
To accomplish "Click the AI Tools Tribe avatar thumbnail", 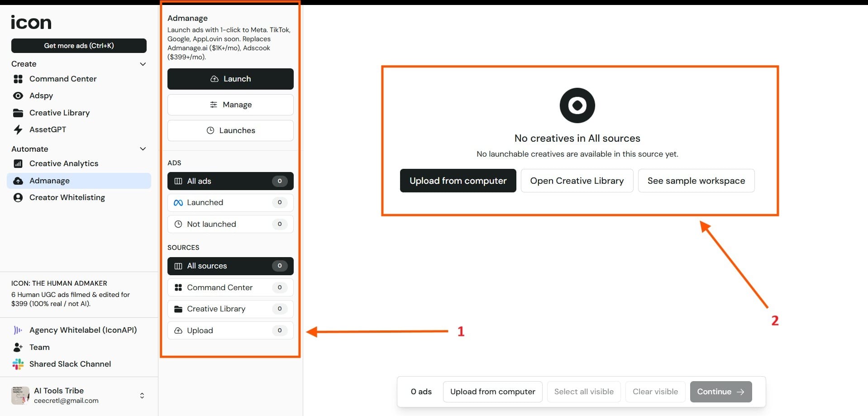I will point(20,395).
